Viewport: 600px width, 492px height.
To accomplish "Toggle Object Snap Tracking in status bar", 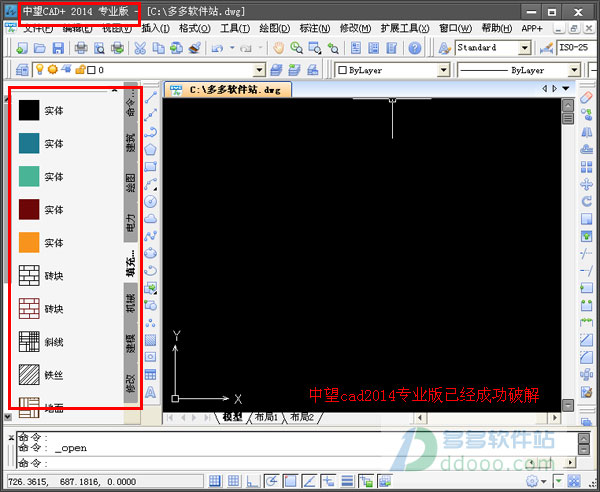I will [x=309, y=481].
